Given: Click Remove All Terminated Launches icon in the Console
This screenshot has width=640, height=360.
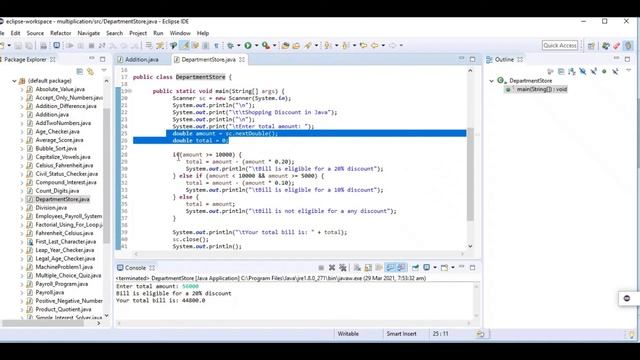Looking at the screenshot, I should pyautogui.click(x=343, y=268).
